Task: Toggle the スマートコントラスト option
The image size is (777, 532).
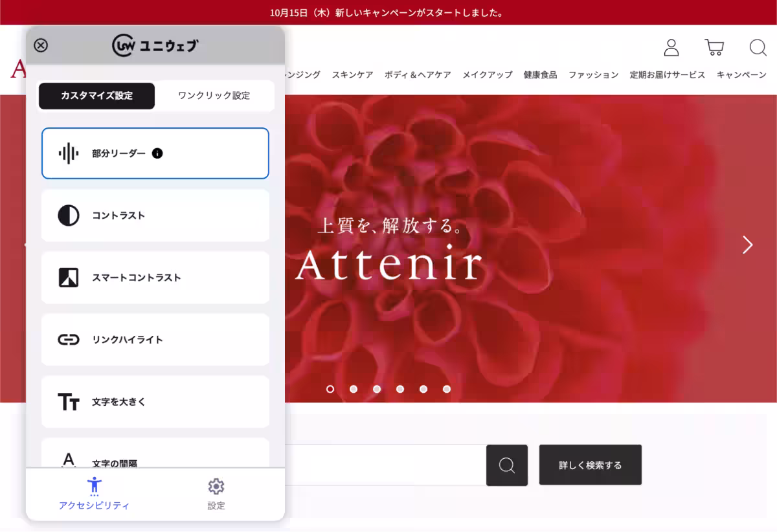Action: tap(155, 278)
